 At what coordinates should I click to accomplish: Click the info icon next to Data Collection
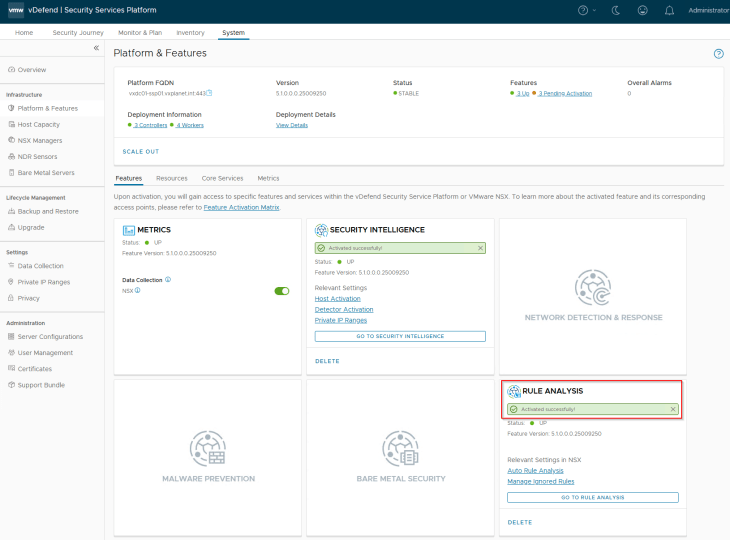click(x=168, y=280)
